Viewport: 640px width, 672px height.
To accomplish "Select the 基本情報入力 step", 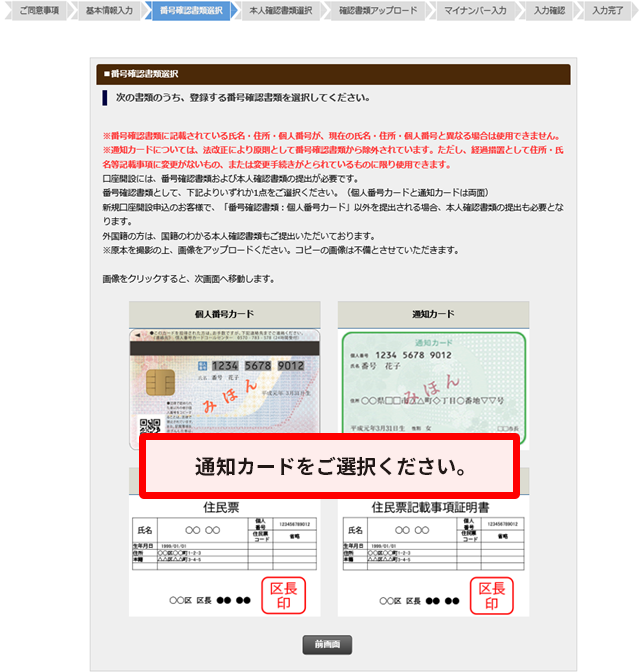I will tap(109, 10).
